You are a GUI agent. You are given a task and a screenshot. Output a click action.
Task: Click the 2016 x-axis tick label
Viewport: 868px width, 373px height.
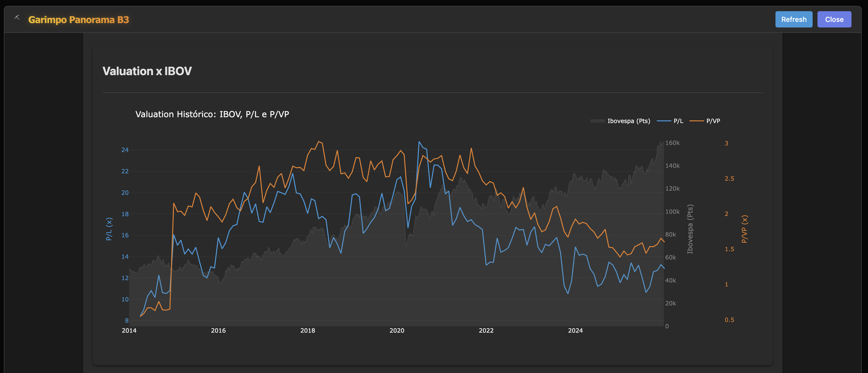[x=218, y=331]
